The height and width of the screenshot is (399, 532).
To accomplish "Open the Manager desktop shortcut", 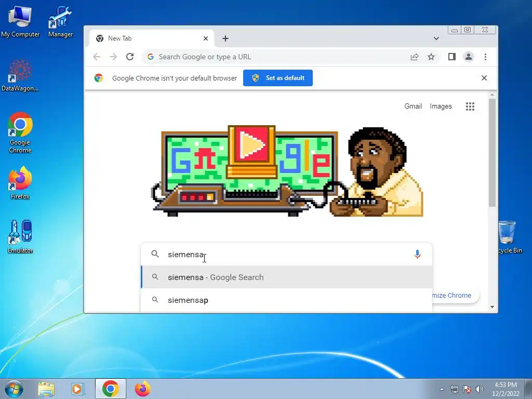I will coord(60,21).
